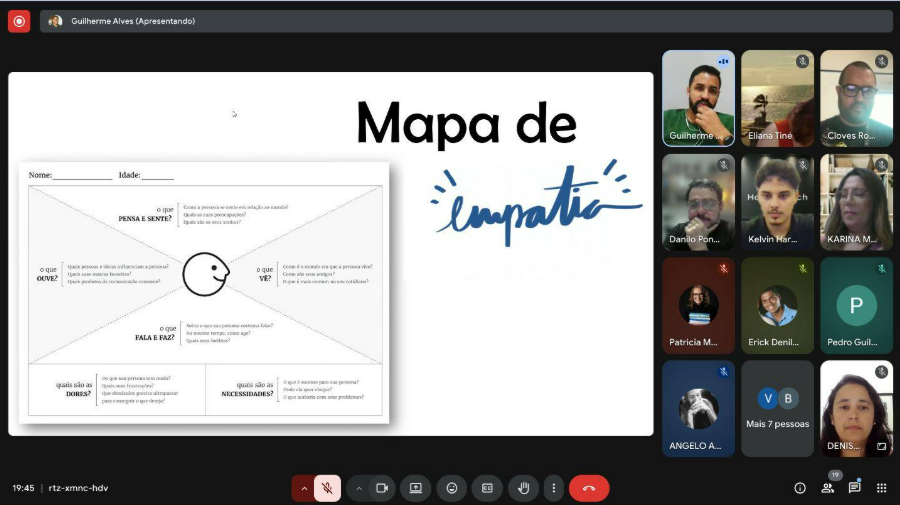Open the Mais 7 pessoas tile
The height and width of the screenshot is (505, 900).
[777, 408]
